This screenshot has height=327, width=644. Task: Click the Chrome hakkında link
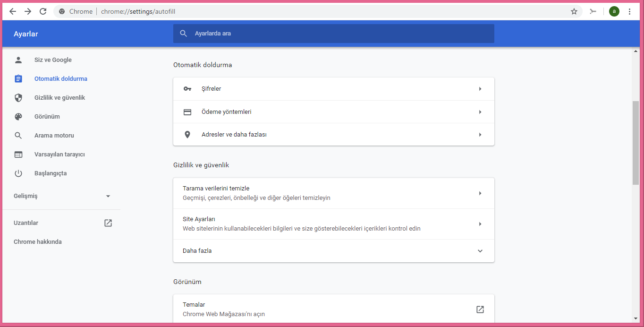point(38,241)
